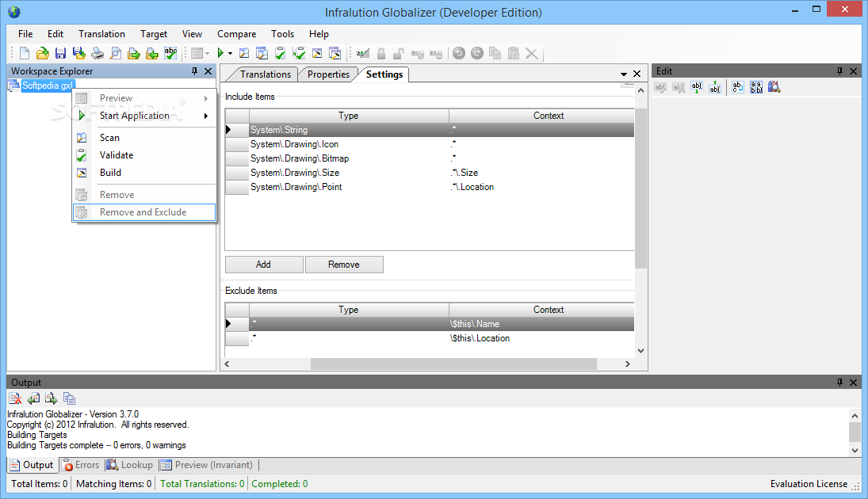868x499 pixels.
Task: Toggle auto-hide pin on Output panel
Action: tap(839, 383)
